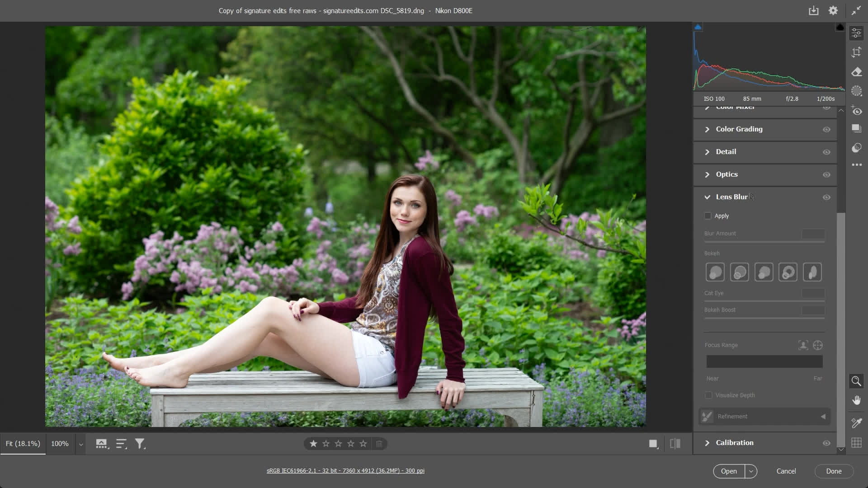Viewport: 868px width, 488px height.
Task: Toggle the color sampler eyedropper tool
Action: [856, 423]
